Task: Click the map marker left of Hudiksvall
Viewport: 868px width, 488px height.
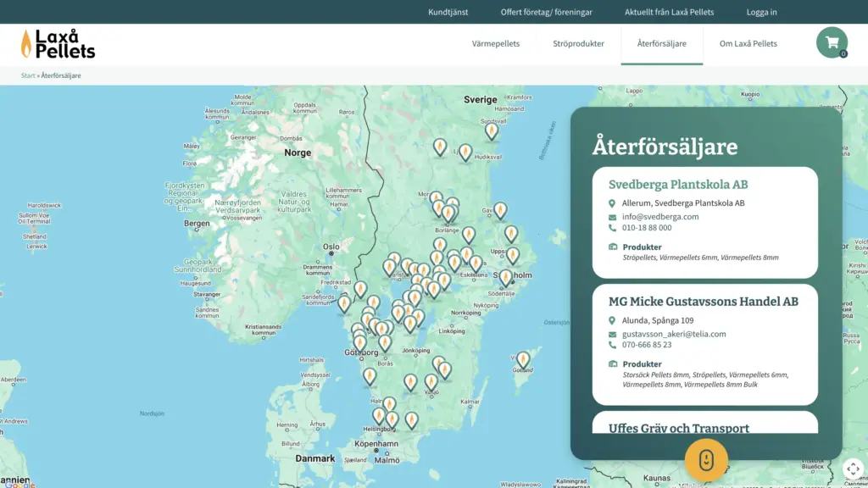Action: (465, 152)
